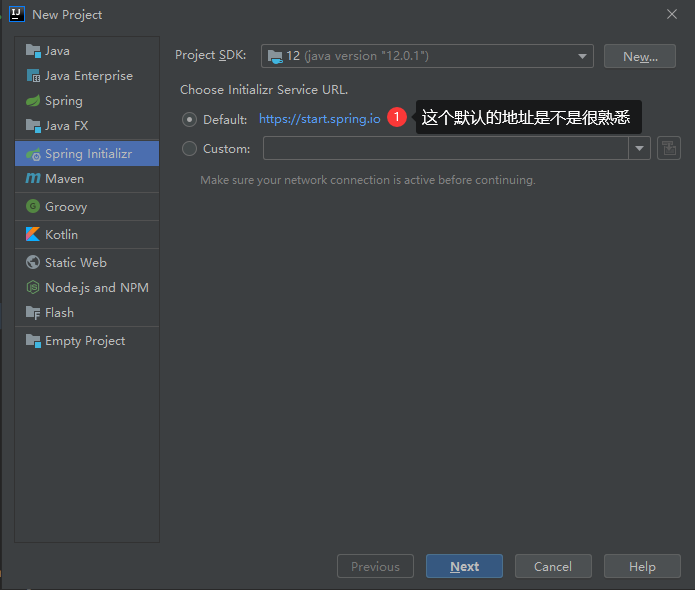Screen dimensions: 695x590
Task: Close the New Project dialog
Action: click(x=672, y=14)
